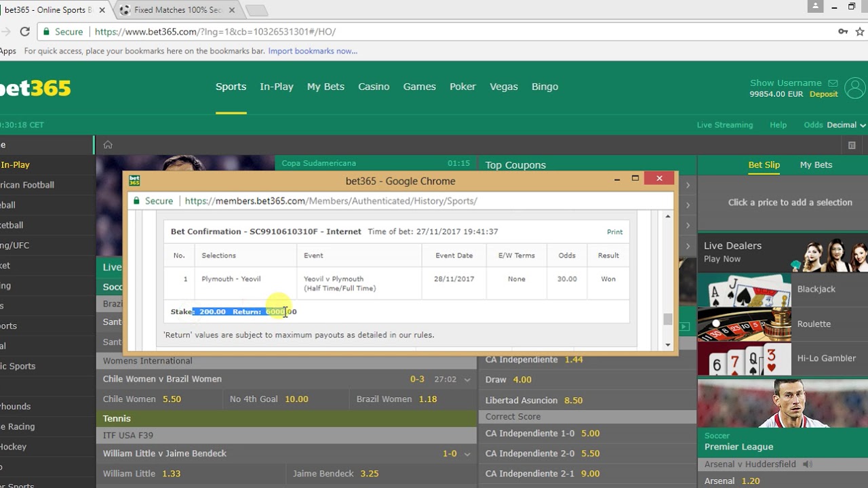Open the Casino tab

(x=374, y=87)
